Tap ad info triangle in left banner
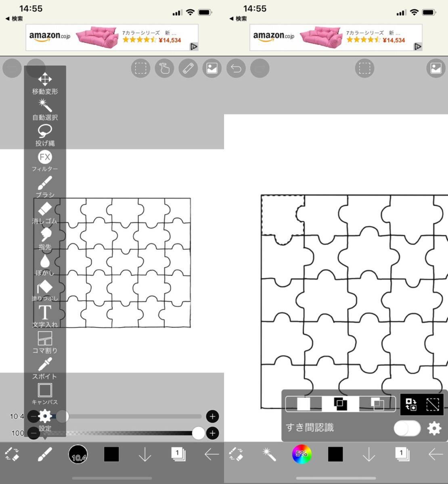The height and width of the screenshot is (484, 448). tap(194, 46)
